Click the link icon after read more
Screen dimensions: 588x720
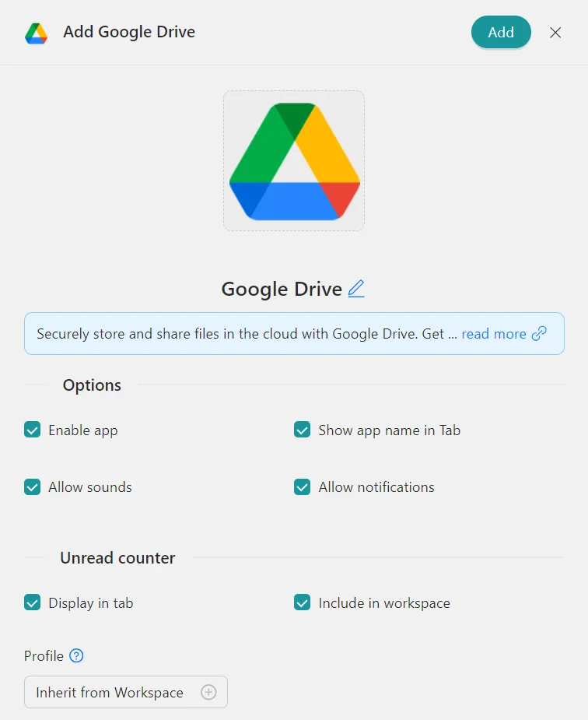[539, 333]
